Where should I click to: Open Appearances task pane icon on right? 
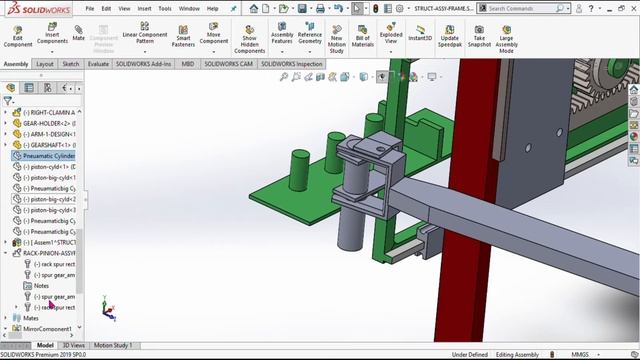pos(633,136)
